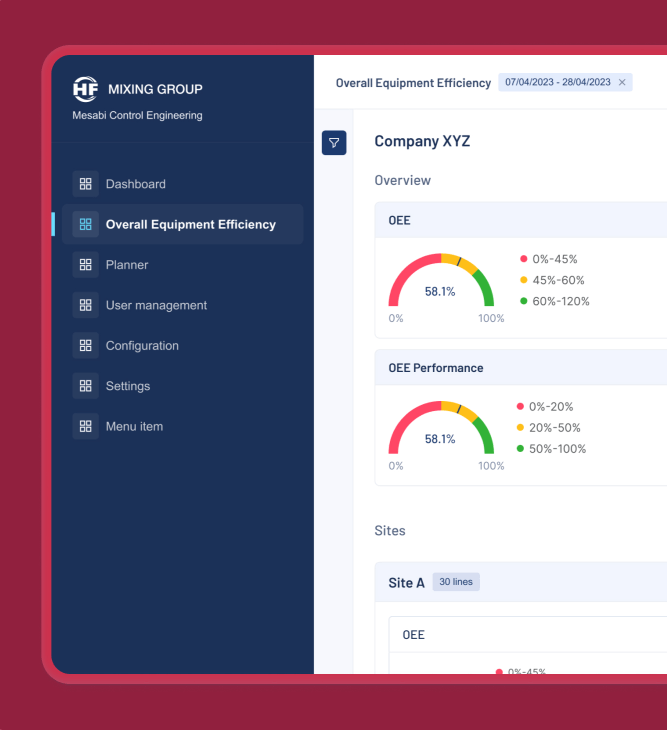667x730 pixels.
Task: Click the '30 lines' badge for Site A
Action: coord(456,582)
